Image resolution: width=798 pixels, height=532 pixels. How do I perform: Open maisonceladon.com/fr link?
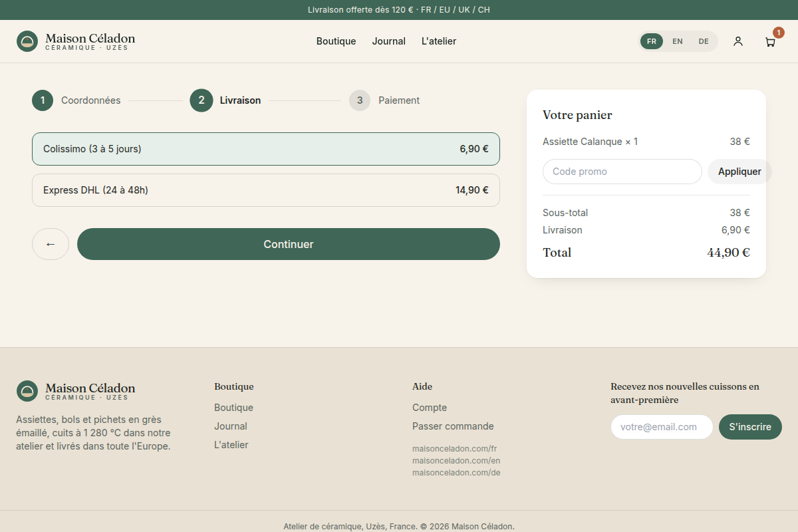tap(455, 449)
